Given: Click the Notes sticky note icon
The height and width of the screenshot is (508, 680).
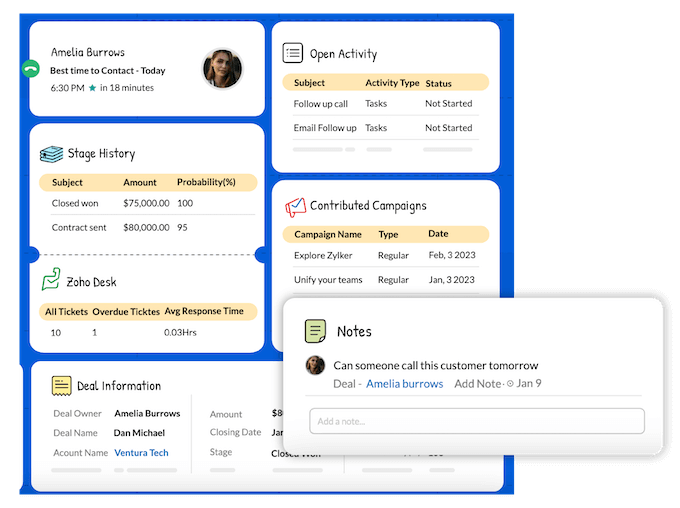Looking at the screenshot, I should (x=315, y=330).
